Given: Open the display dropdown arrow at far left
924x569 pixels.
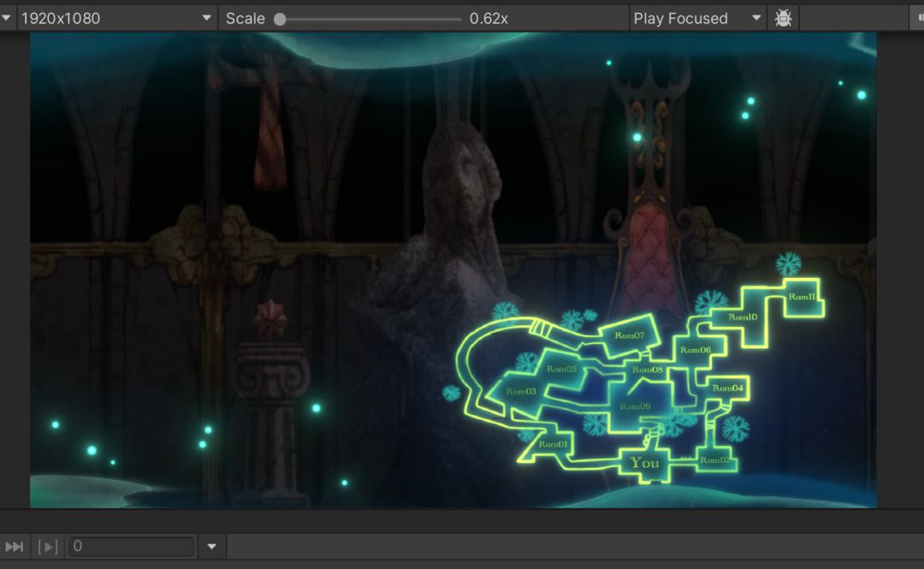Looking at the screenshot, I should tap(6, 18).
